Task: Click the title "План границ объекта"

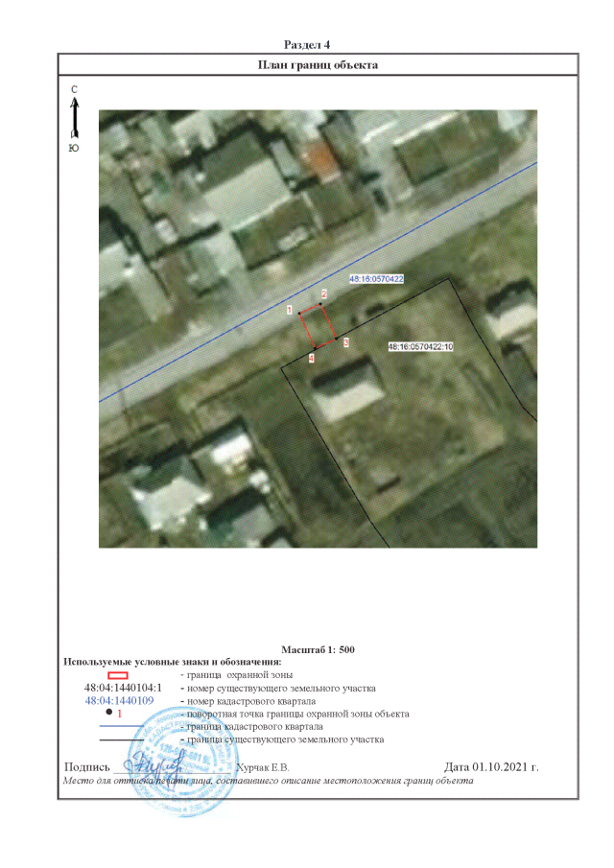Action: pyautogui.click(x=318, y=65)
